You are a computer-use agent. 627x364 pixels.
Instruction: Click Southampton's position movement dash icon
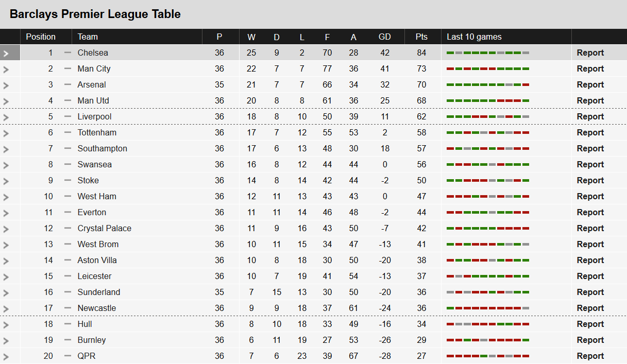(67, 148)
